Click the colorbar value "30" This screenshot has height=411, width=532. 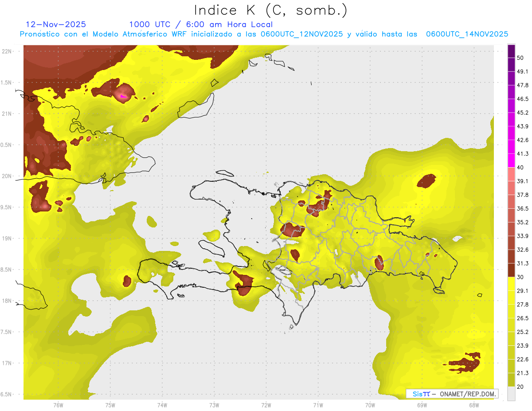point(520,277)
